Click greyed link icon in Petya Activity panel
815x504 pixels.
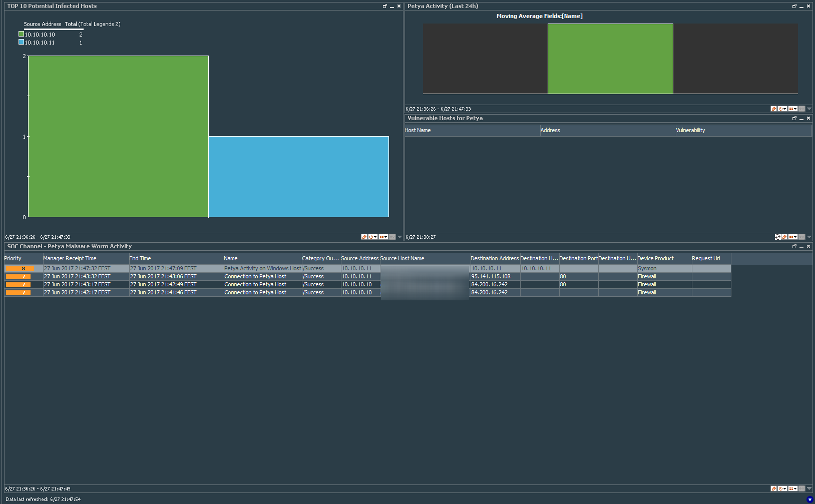(x=802, y=109)
